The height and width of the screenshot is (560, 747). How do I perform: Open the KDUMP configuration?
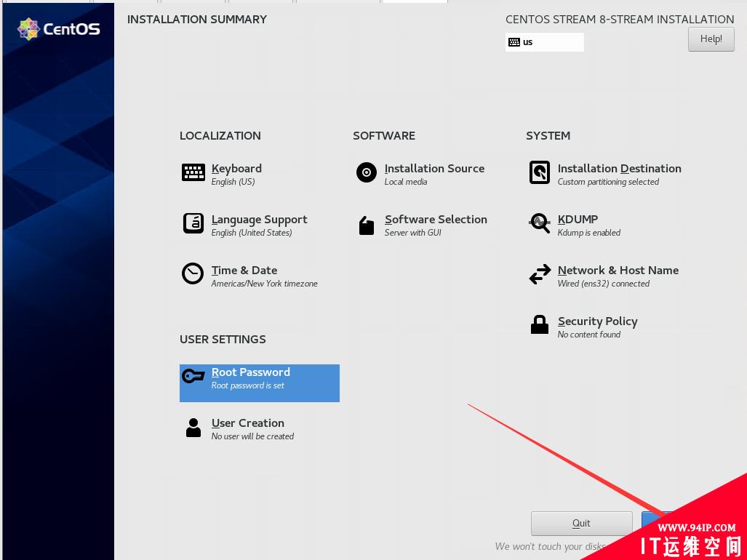[578, 220]
